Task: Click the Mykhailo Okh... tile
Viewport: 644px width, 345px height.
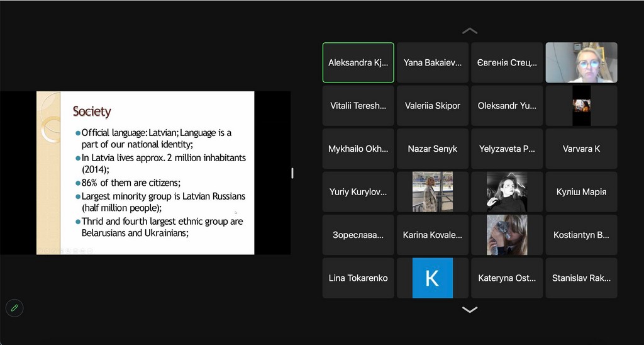Action: (358, 149)
